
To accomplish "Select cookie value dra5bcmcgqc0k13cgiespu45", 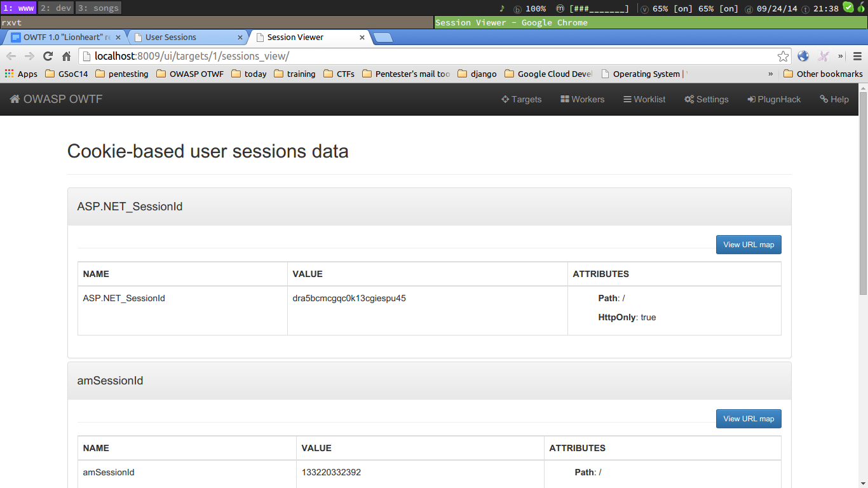I will tap(349, 298).
